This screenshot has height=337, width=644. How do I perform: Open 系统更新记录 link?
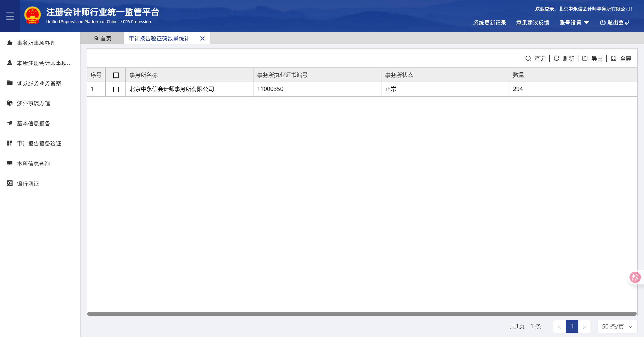pos(489,23)
